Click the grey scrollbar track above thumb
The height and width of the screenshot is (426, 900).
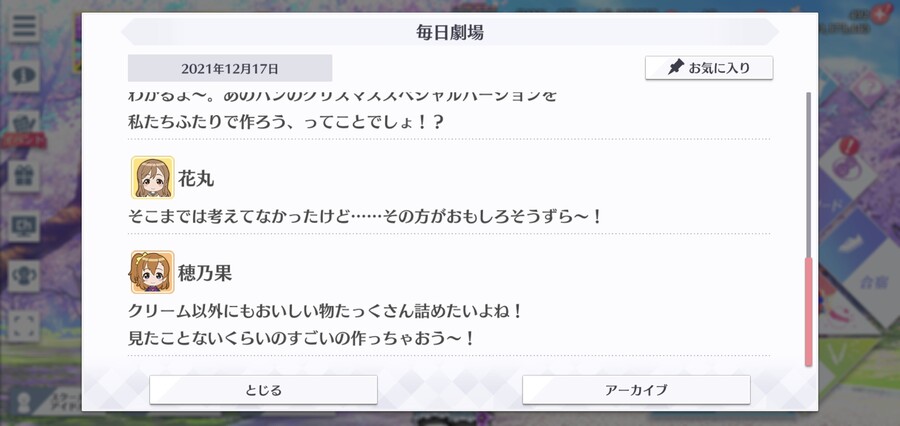(x=809, y=175)
